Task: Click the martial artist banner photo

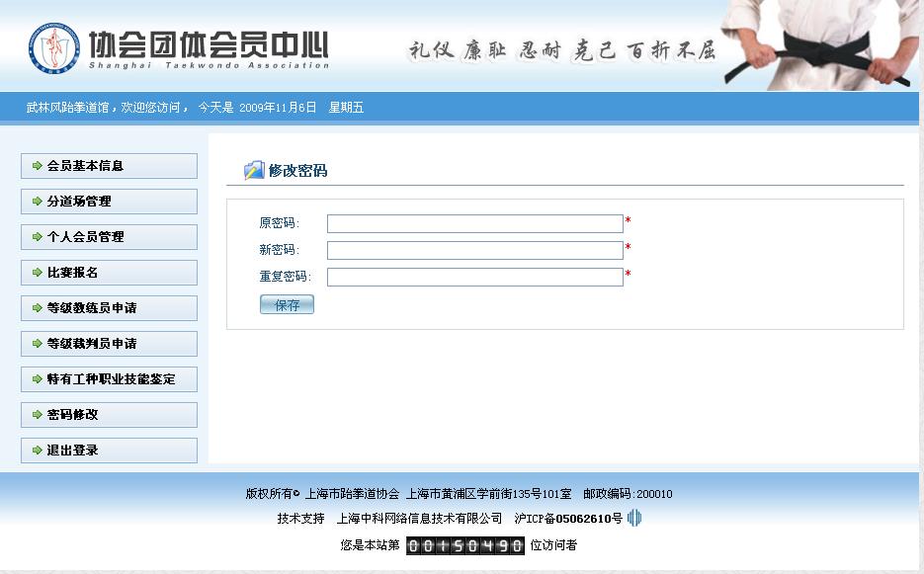Action: pyautogui.click(x=819, y=44)
